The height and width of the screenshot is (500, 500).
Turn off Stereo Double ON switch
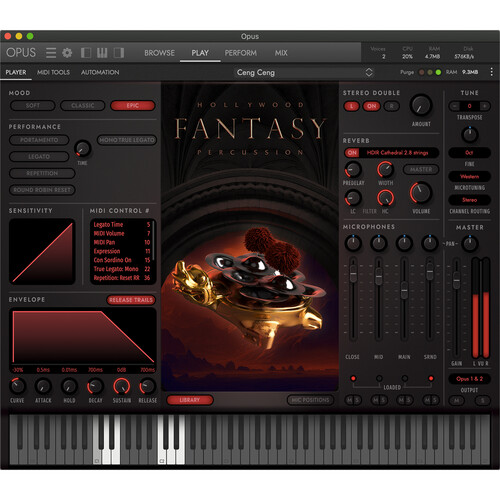point(371,106)
